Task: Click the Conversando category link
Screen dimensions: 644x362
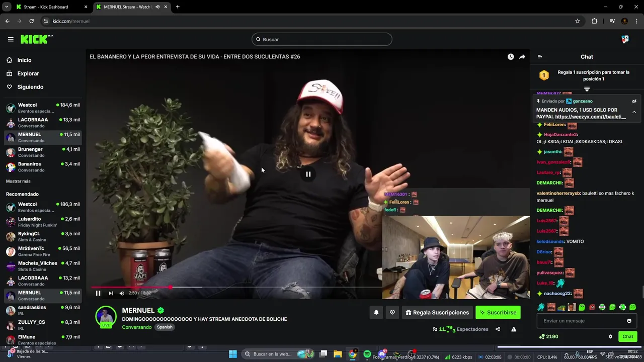Action: pyautogui.click(x=136, y=327)
